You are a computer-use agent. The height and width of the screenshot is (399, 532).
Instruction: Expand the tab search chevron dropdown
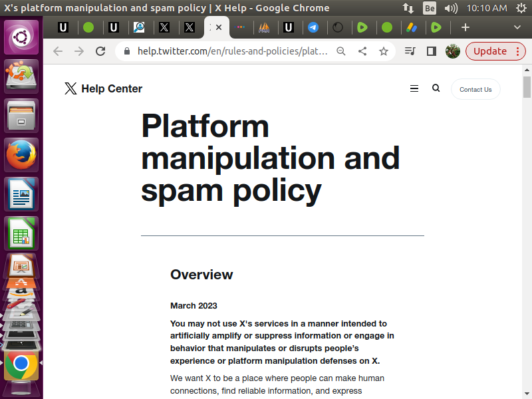tap(517, 27)
